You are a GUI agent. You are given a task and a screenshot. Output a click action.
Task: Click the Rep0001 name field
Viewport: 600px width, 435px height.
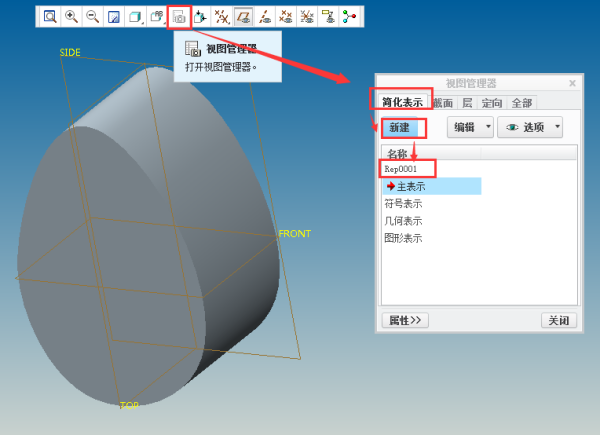(407, 169)
